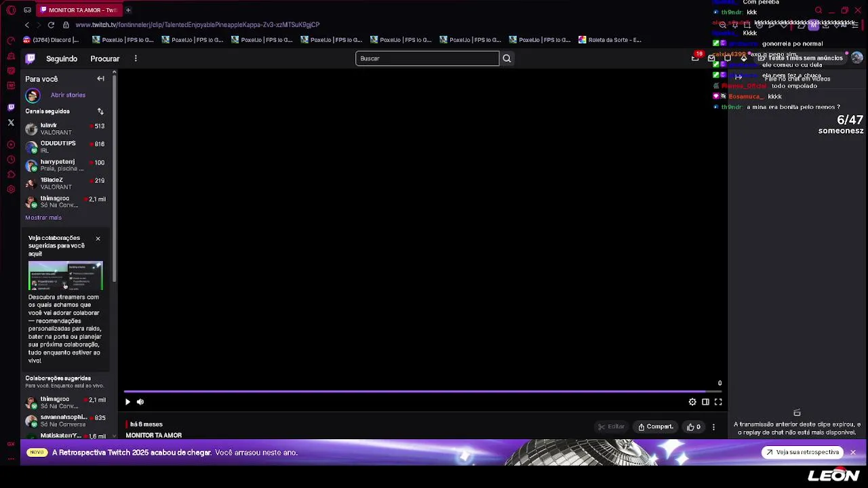Open first Poxel.io bookmark
The width and height of the screenshot is (868, 488).
pos(123,40)
